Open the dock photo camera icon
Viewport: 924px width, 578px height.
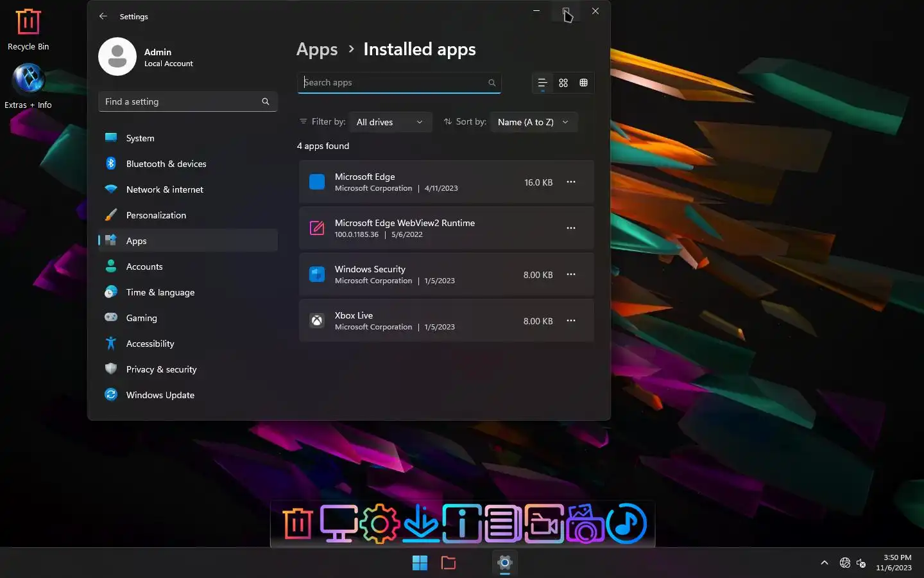(x=585, y=524)
